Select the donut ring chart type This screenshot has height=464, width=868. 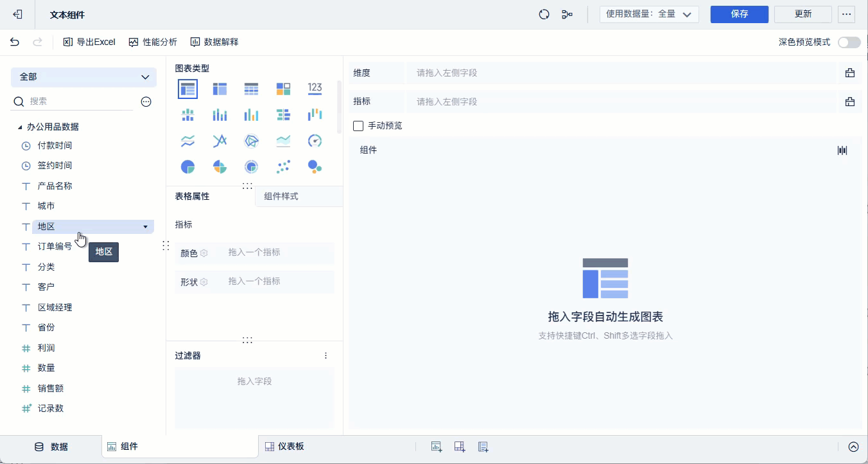251,167
